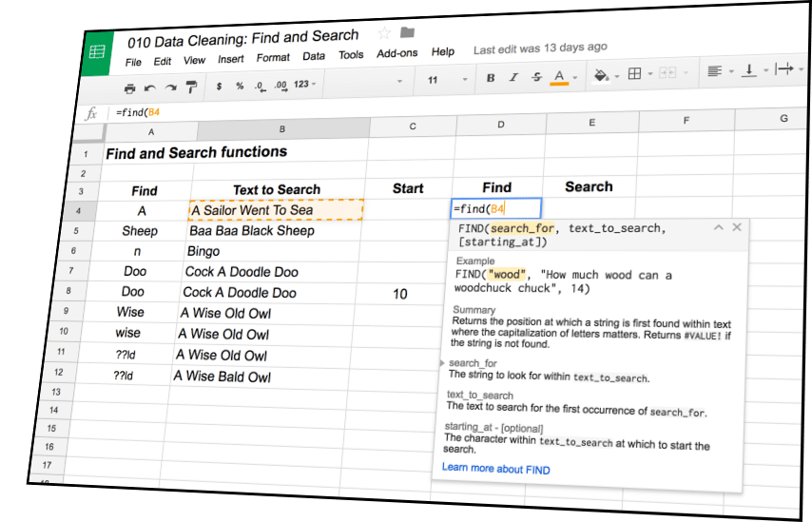Click cell 'Bingo'

pos(271,251)
